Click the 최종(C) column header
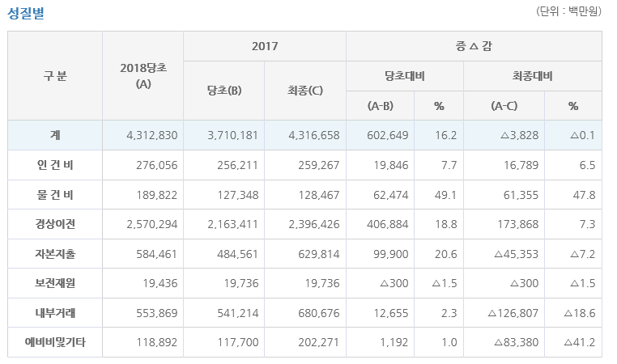 [x=305, y=90]
